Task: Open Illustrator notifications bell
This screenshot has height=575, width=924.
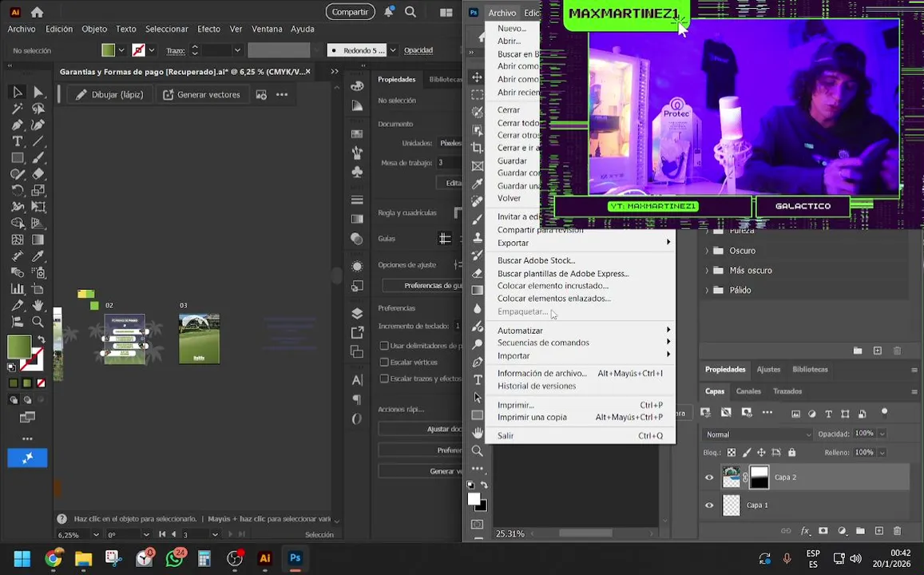Action: pos(388,12)
